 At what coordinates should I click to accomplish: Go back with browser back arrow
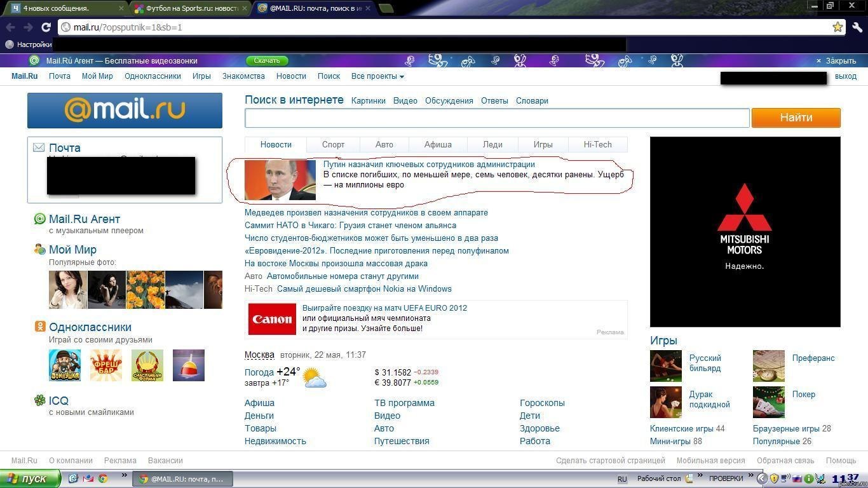click(x=10, y=27)
